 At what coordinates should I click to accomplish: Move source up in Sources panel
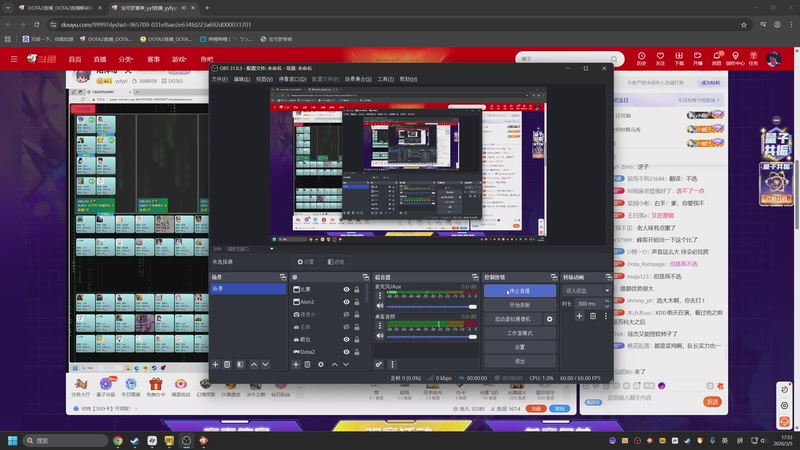pyautogui.click(x=334, y=364)
